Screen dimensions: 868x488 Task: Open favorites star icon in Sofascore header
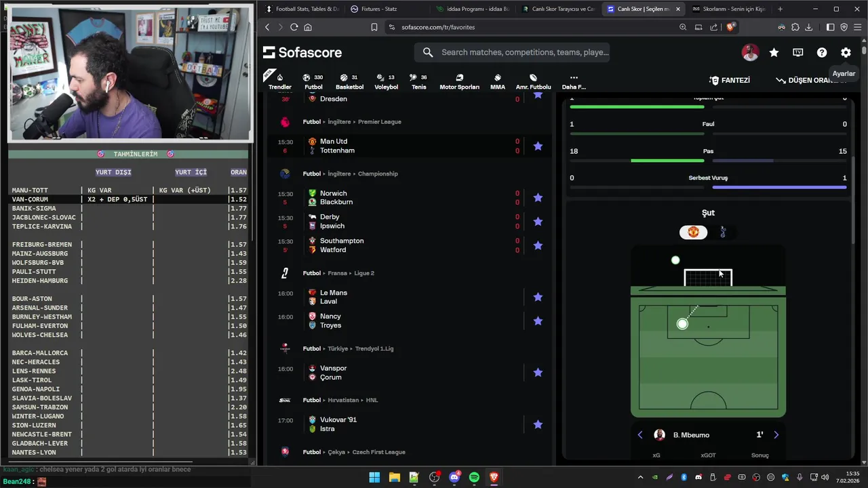click(774, 52)
